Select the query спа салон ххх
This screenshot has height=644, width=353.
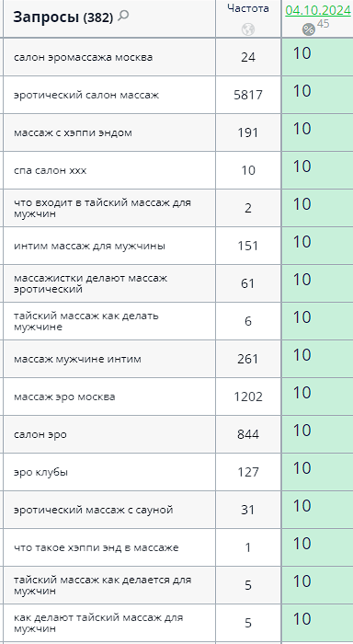(x=50, y=170)
